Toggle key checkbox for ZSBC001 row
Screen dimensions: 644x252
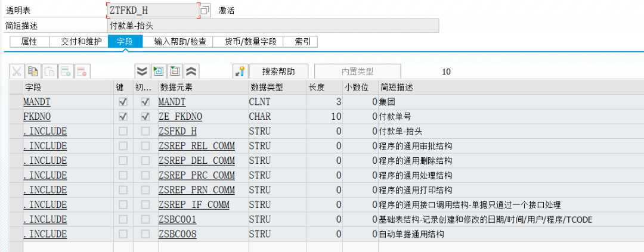pyautogui.click(x=123, y=220)
